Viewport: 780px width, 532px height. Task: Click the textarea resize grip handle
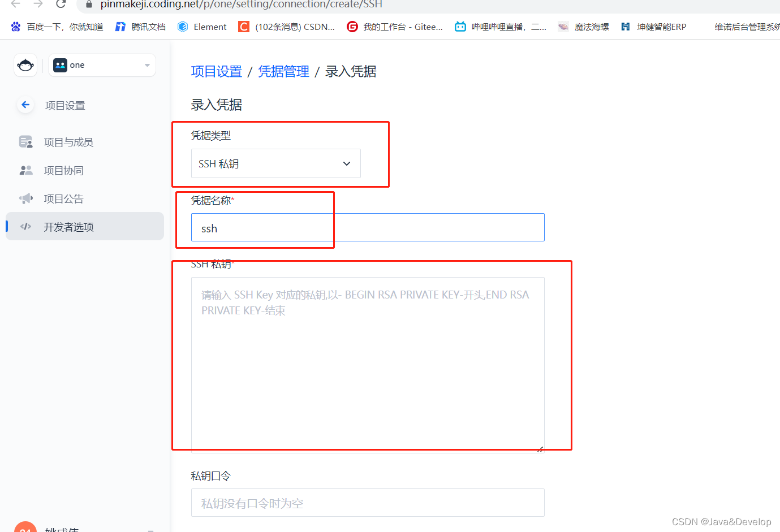coord(540,449)
